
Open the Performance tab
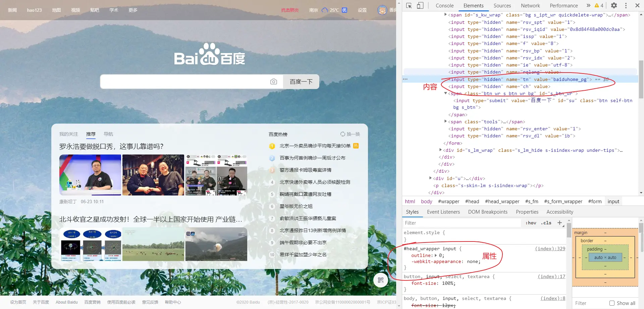tap(564, 5)
